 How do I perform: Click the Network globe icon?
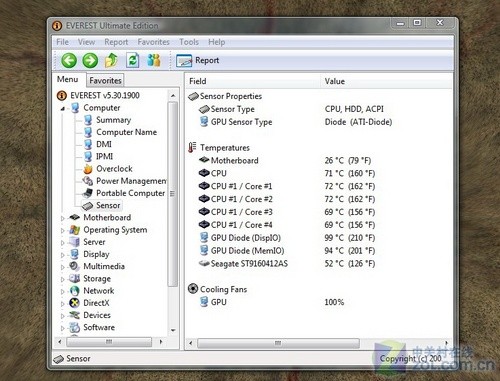click(75, 291)
